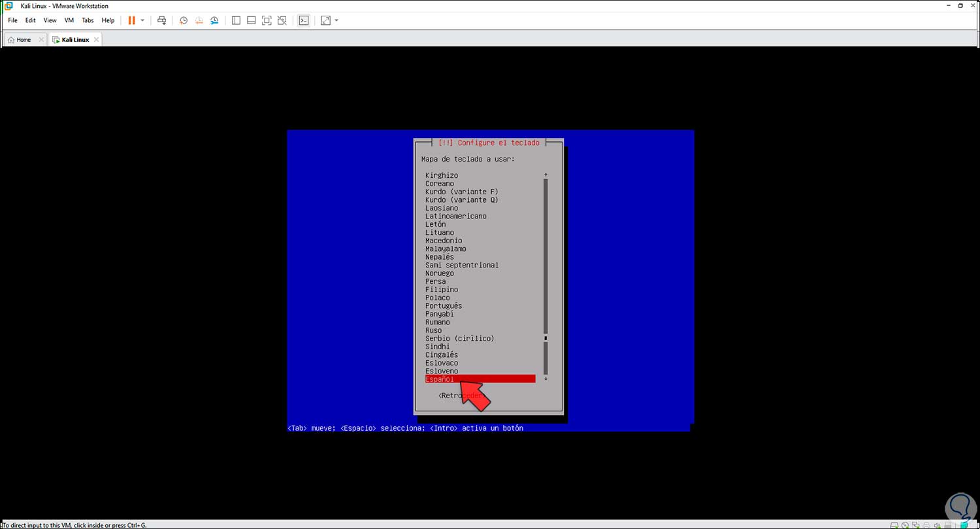Open the stretch display dropdown arrow
The width and height of the screenshot is (980, 529).
coord(336,20)
